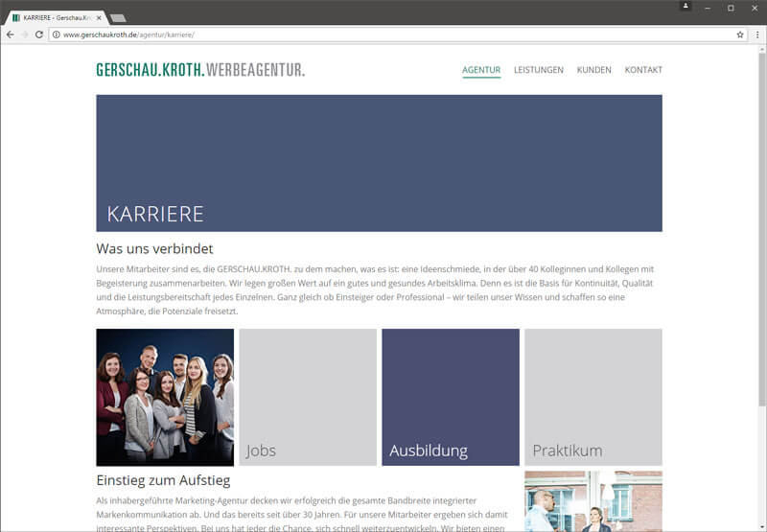Open the Jobs tile
The height and width of the screenshot is (532, 767).
pos(308,397)
